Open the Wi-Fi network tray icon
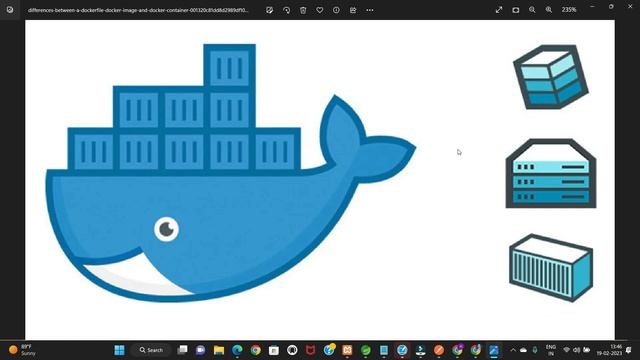This screenshot has width=640, height=360. click(567, 350)
